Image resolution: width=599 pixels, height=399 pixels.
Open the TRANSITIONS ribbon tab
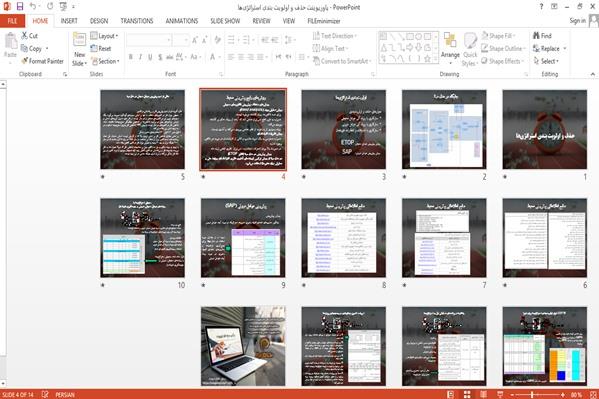(137, 21)
